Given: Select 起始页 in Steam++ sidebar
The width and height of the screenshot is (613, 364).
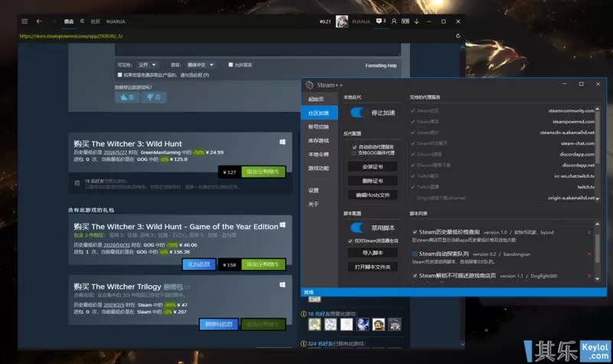Looking at the screenshot, I should tap(320, 99).
